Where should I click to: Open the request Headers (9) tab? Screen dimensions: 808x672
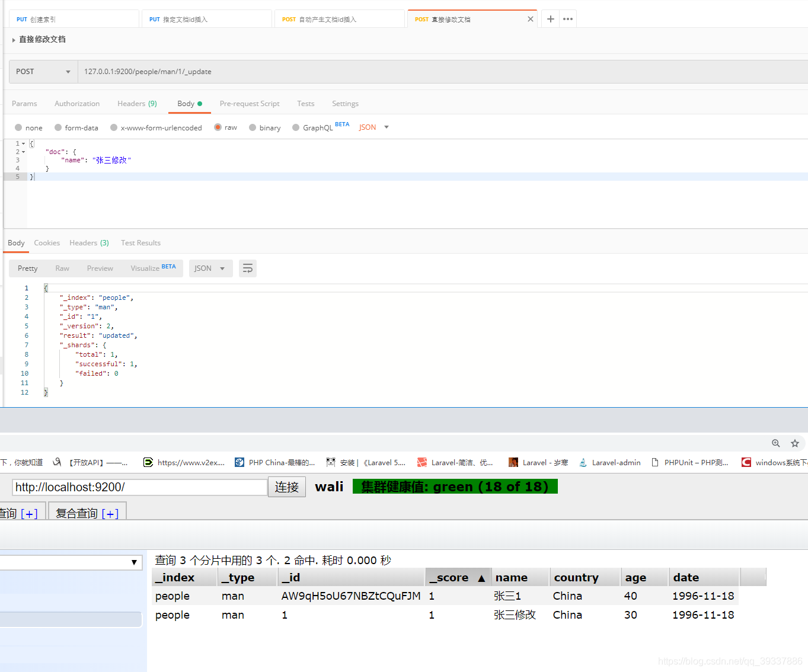pos(137,104)
